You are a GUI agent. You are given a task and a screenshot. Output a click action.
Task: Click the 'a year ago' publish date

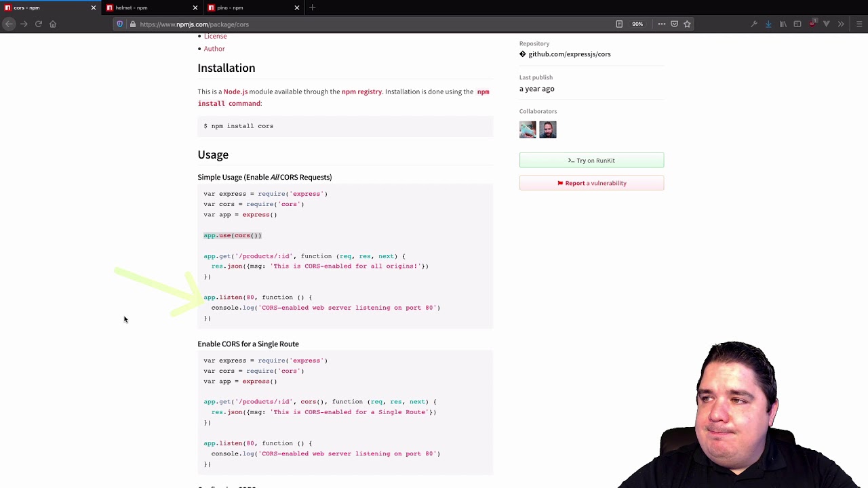point(537,89)
